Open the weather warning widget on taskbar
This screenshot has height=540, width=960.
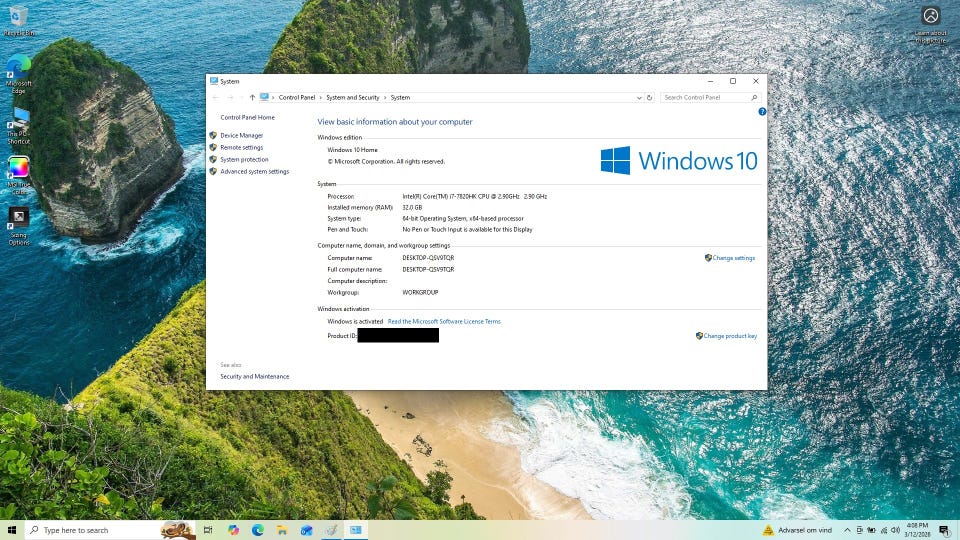click(x=797, y=530)
